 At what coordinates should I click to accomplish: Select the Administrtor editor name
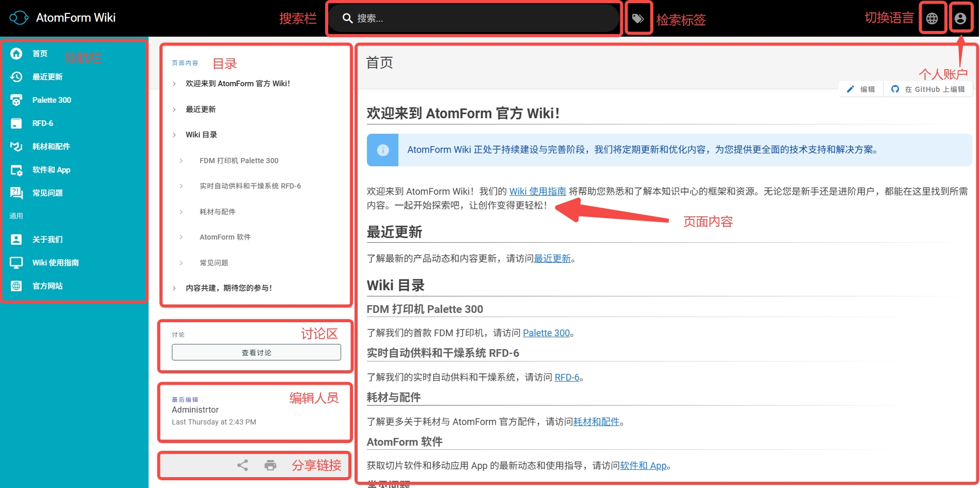coord(195,410)
